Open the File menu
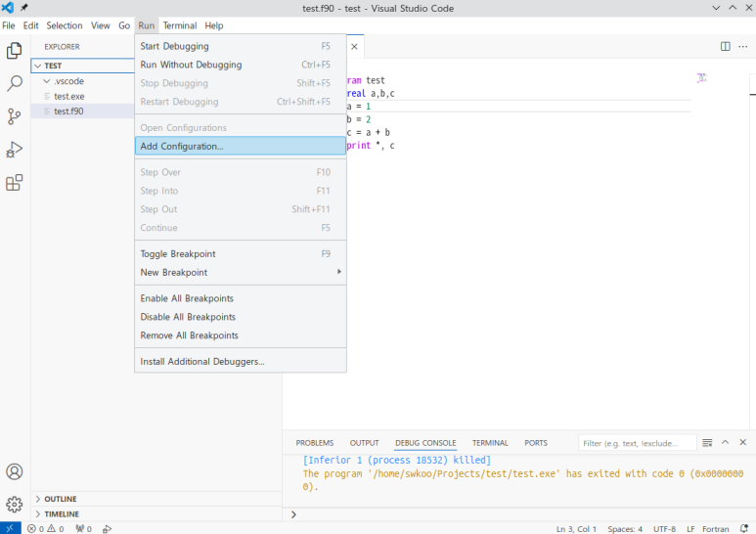This screenshot has height=534, width=756. pos(9,25)
